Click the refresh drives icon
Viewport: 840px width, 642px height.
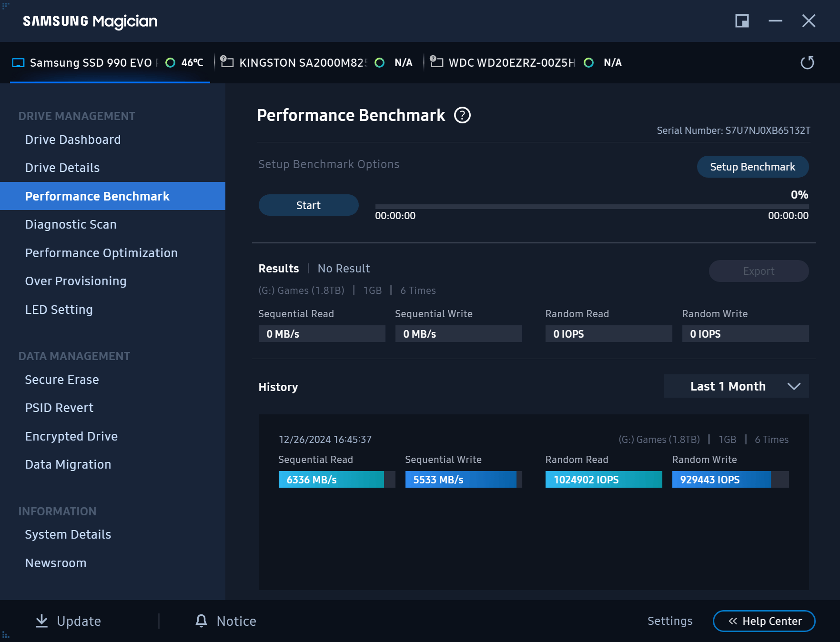coord(807,63)
